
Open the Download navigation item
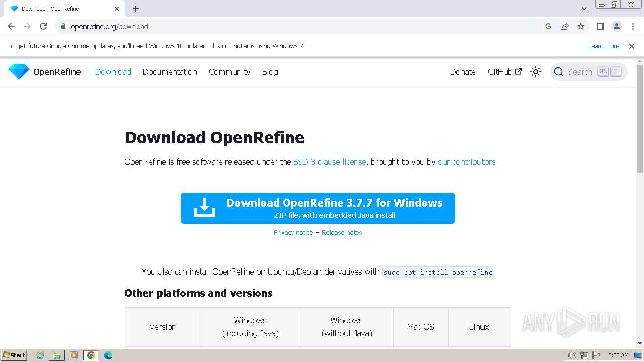113,72
